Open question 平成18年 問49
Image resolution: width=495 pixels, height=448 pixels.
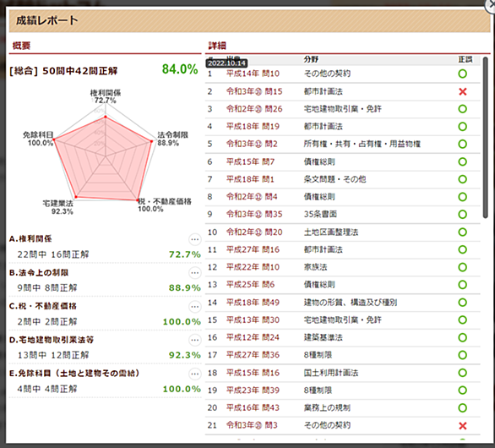pos(253,303)
